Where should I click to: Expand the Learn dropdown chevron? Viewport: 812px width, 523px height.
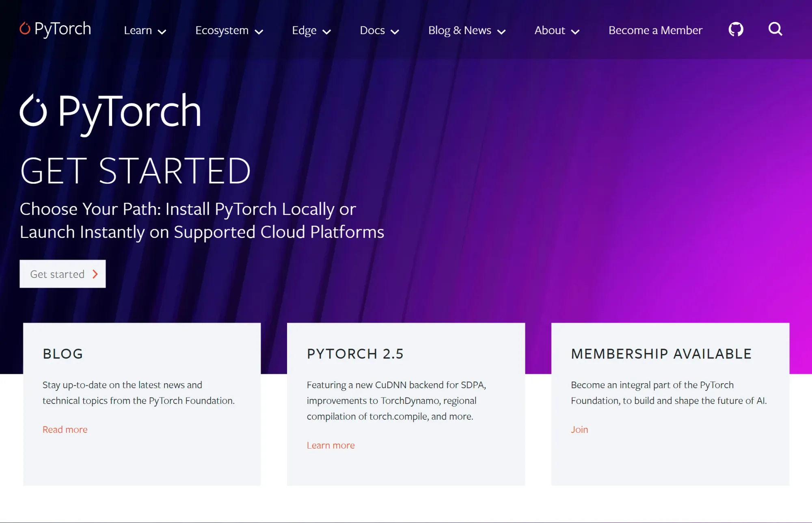(x=163, y=31)
